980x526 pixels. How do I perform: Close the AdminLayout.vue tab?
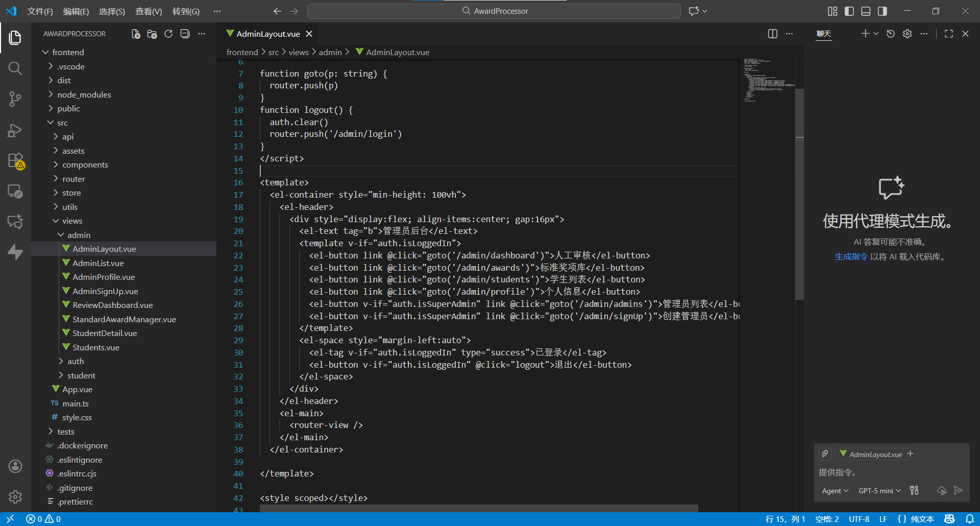tap(309, 34)
